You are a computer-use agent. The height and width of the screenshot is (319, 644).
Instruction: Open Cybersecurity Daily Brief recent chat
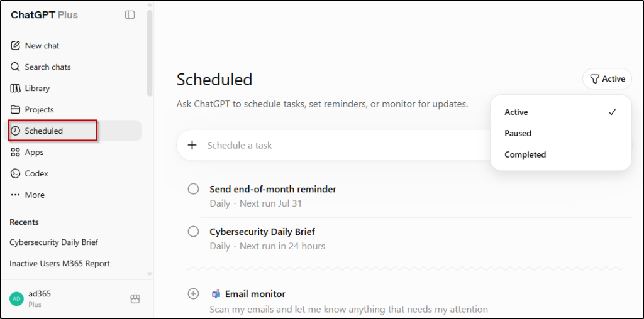(x=54, y=242)
